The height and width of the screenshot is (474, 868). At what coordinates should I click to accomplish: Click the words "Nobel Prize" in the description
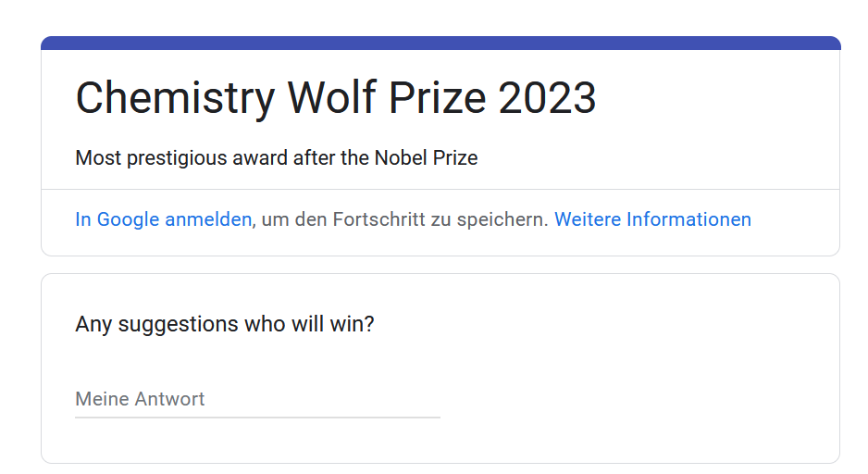pyautogui.click(x=426, y=158)
